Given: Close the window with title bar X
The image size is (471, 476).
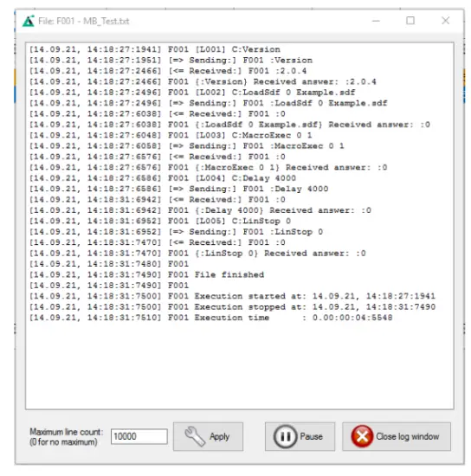Looking at the screenshot, I should (446, 21).
